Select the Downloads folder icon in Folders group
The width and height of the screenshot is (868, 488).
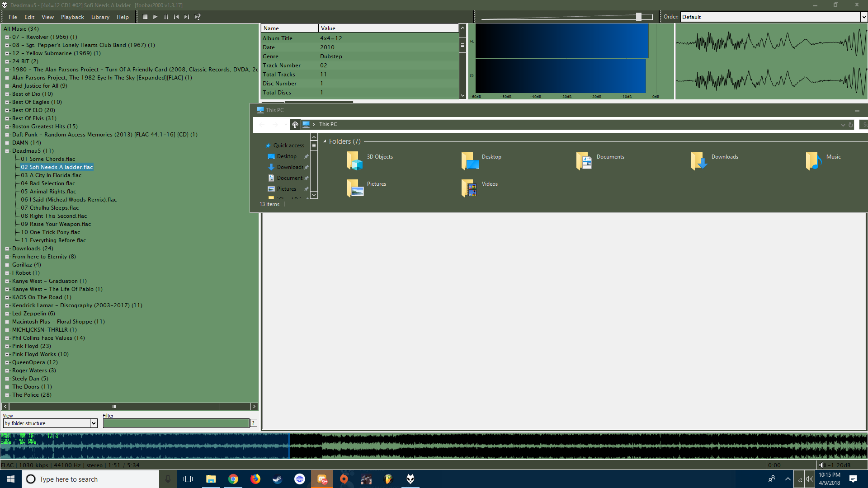(699, 160)
